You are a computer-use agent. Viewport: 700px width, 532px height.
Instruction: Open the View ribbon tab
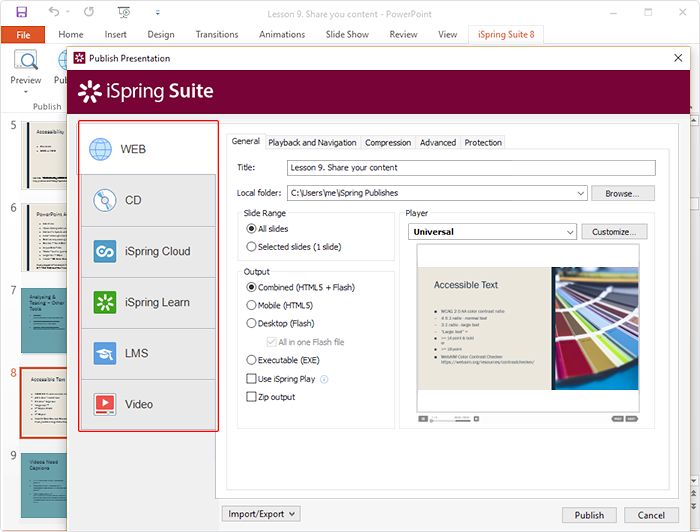click(447, 34)
